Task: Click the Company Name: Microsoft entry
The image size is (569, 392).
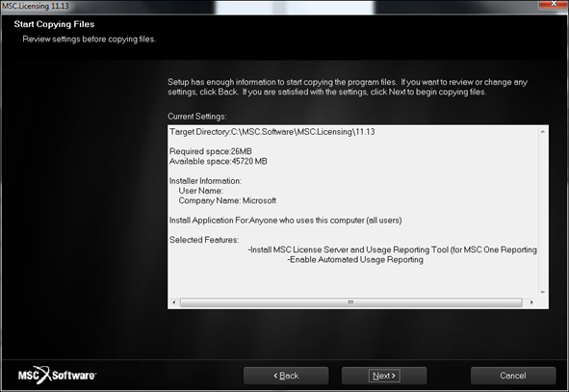Action: (227, 200)
